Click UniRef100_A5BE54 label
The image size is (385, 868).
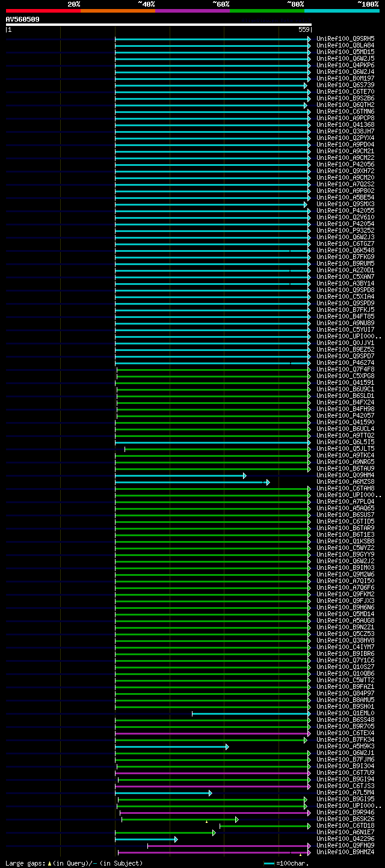coord(345,197)
